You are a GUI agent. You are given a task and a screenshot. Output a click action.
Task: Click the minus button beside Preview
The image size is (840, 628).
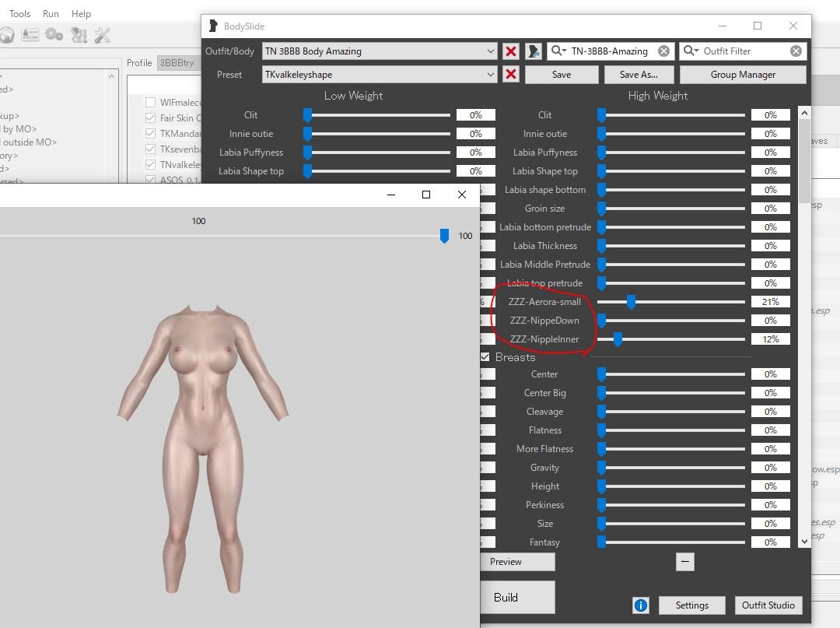tap(684, 562)
